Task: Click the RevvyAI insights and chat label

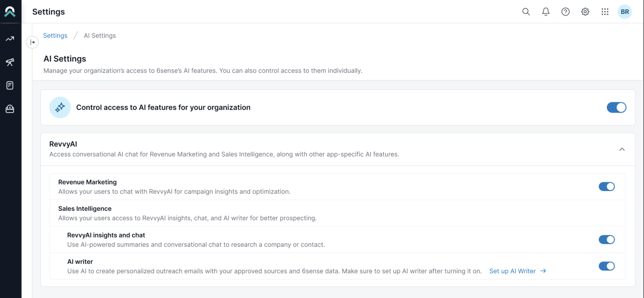Action: (106, 235)
